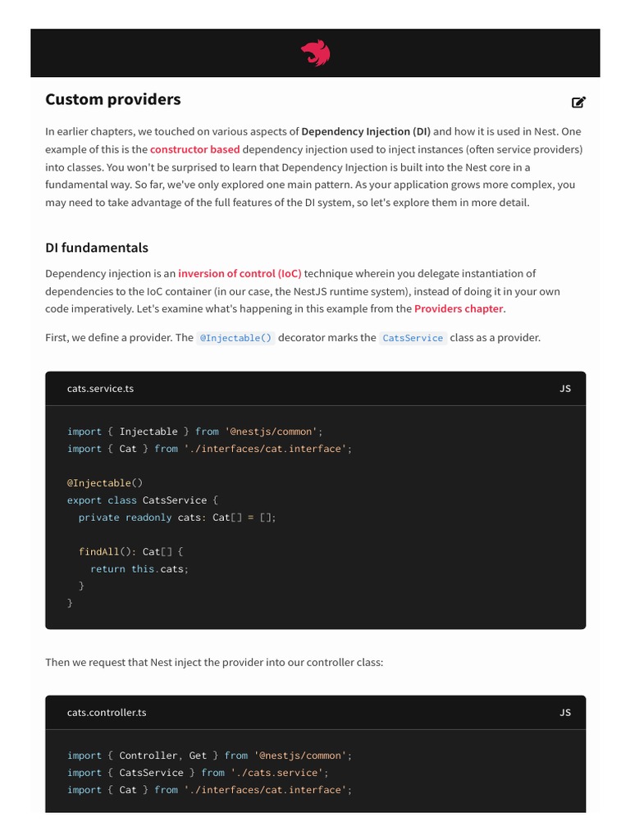Image resolution: width=630 pixels, height=840 pixels.
Task: Click the cats.service.ts filename label
Action: [x=100, y=389]
